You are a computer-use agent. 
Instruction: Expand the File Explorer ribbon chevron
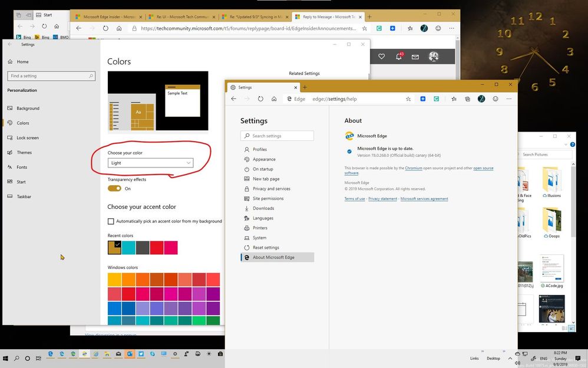click(566, 144)
